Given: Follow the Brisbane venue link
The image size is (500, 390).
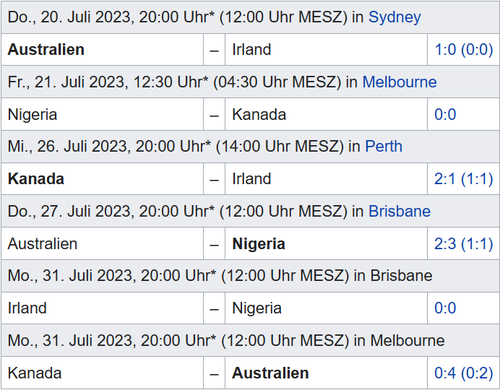Looking at the screenshot, I should pyautogui.click(x=399, y=211).
